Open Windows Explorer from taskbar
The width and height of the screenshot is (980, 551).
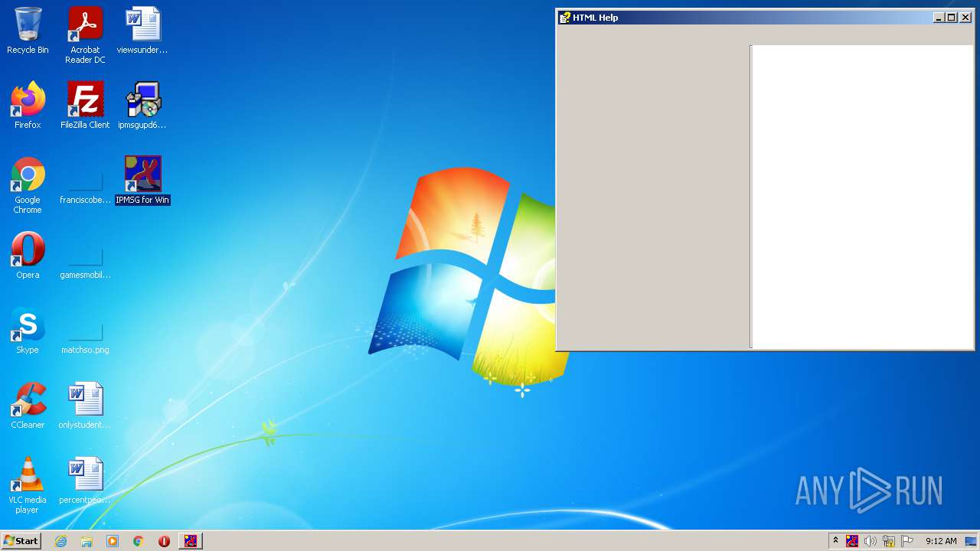(87, 541)
